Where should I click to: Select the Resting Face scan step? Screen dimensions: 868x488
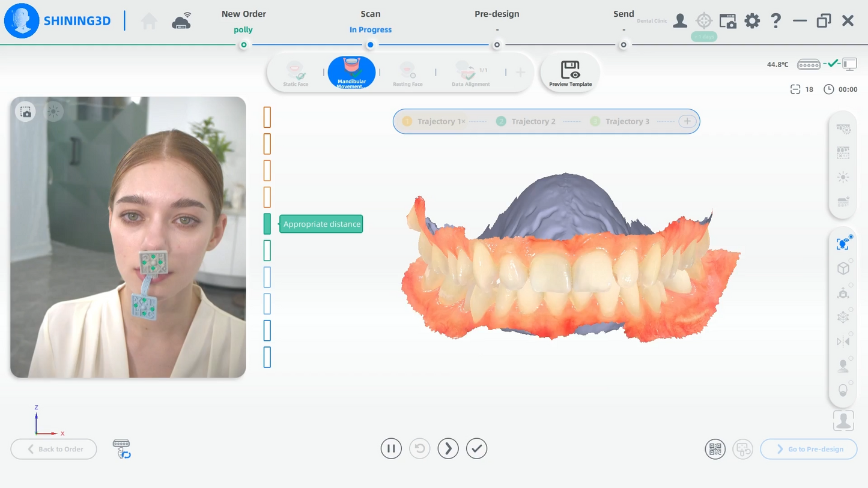[407, 73]
